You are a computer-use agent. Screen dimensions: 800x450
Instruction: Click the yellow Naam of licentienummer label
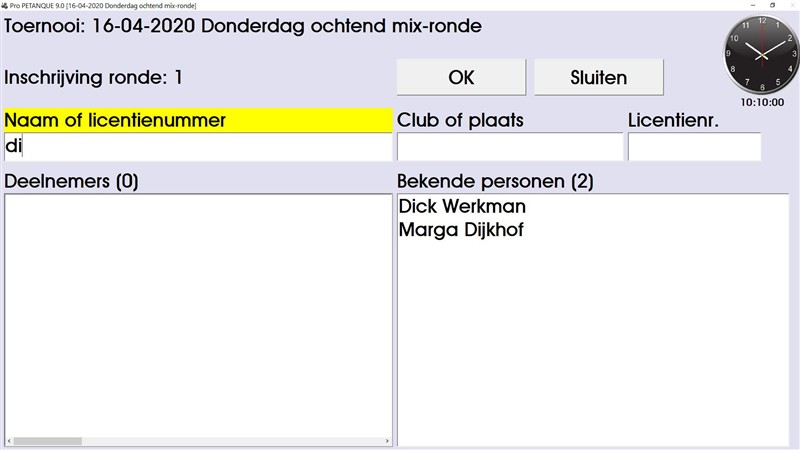point(198,120)
